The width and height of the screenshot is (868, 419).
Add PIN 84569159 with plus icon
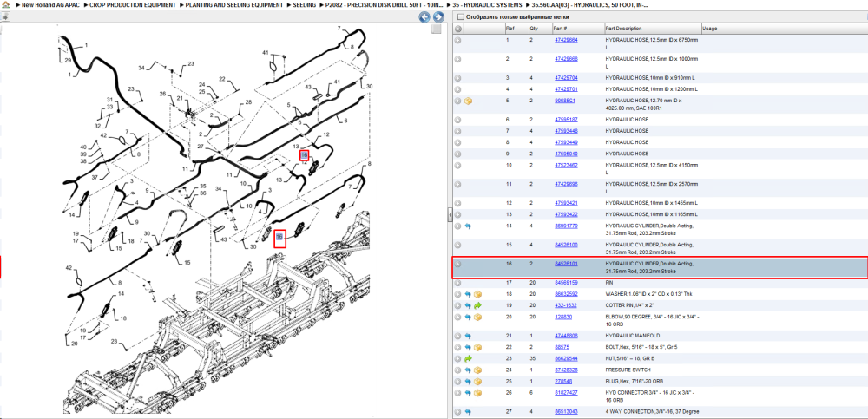click(x=457, y=283)
